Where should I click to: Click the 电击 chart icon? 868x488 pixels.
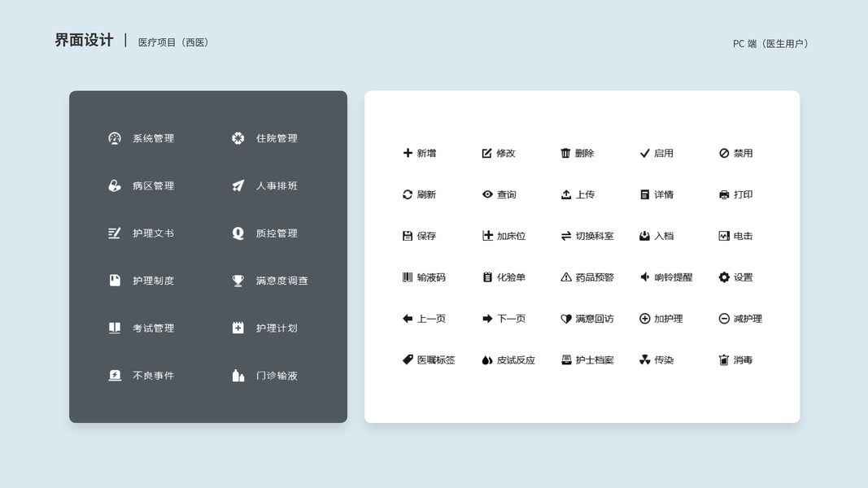[724, 236]
